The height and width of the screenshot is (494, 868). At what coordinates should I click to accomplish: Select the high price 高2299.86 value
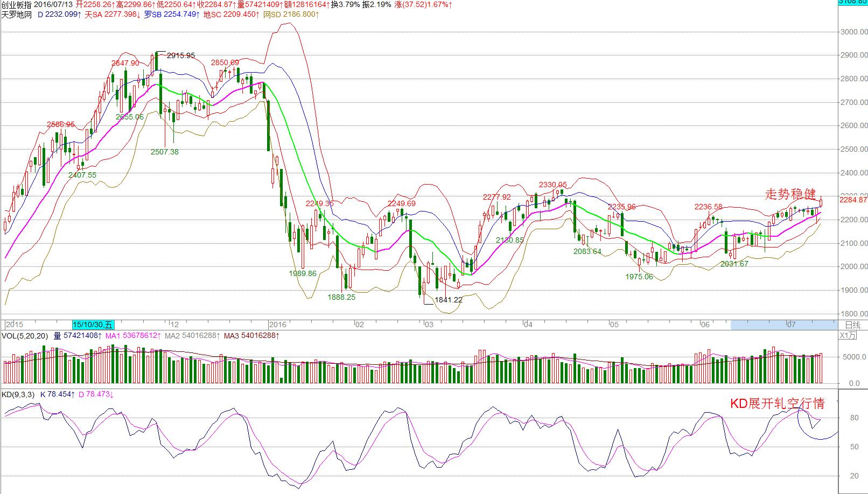pos(135,5)
